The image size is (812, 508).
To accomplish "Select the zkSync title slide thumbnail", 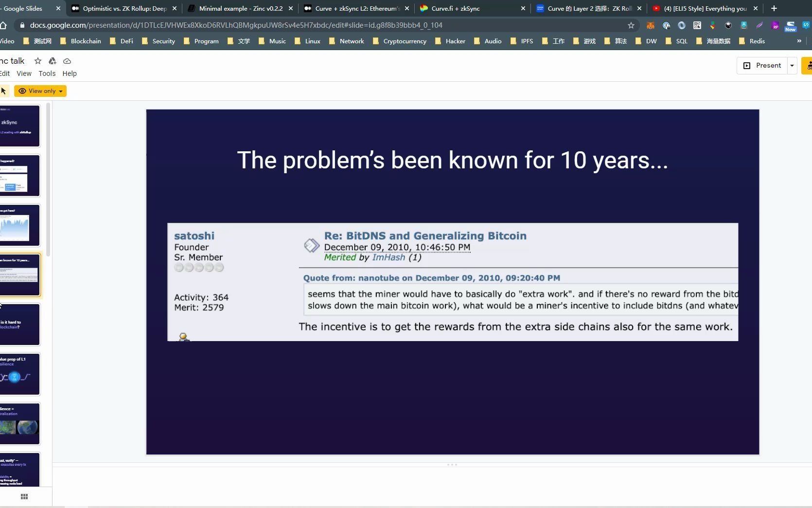I will click(x=19, y=126).
